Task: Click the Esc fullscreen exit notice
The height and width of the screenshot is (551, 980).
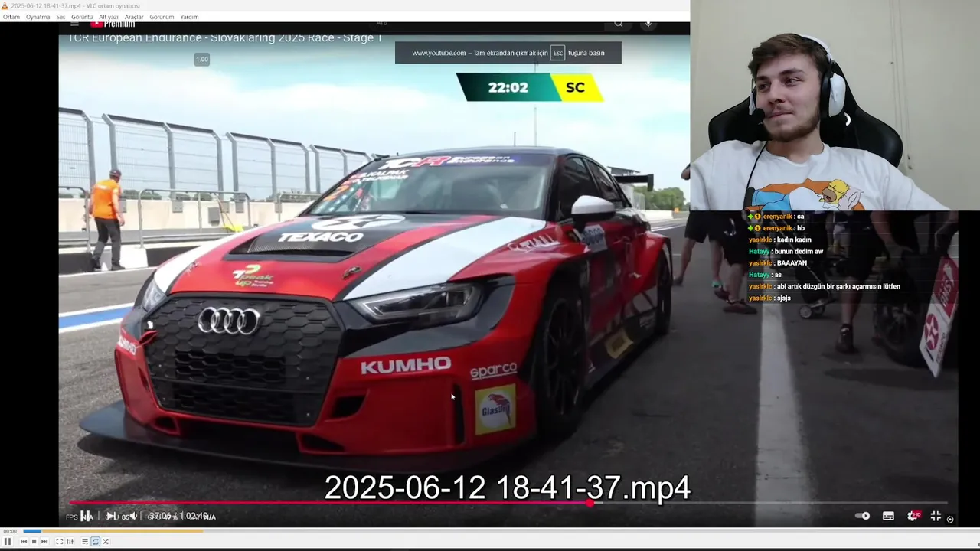Action: tap(508, 53)
